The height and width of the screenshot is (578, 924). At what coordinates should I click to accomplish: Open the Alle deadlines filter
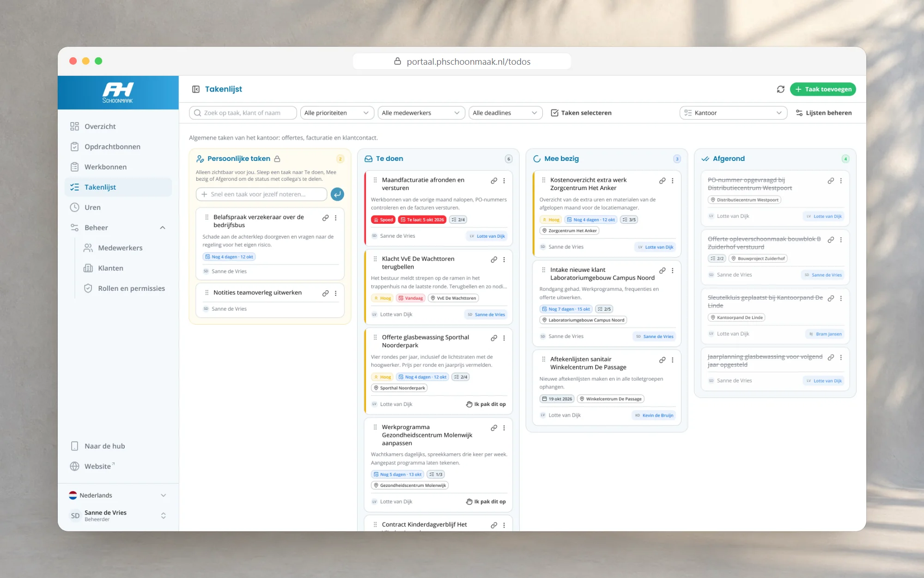pyautogui.click(x=505, y=113)
